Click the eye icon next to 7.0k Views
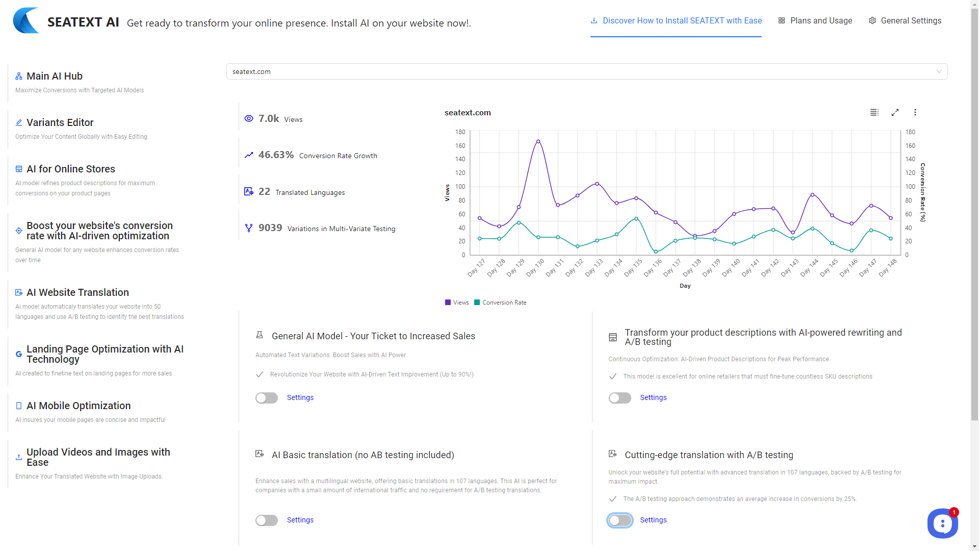 (249, 119)
